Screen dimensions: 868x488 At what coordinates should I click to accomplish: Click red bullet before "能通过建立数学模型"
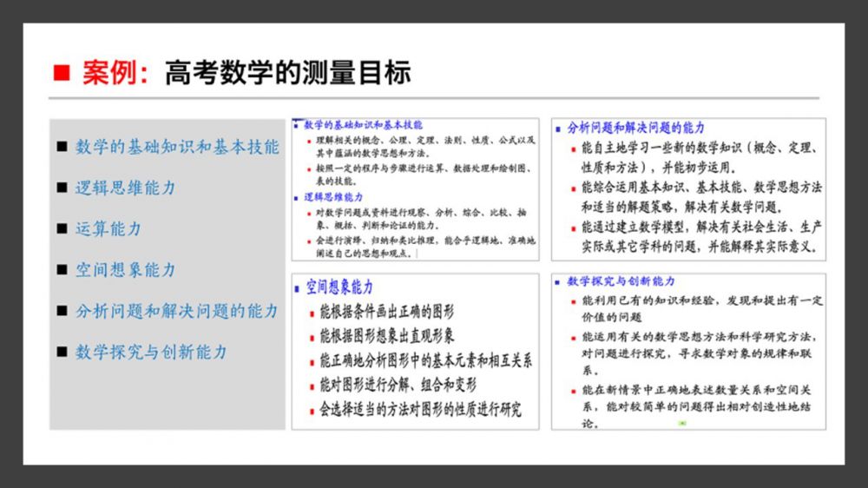click(574, 228)
